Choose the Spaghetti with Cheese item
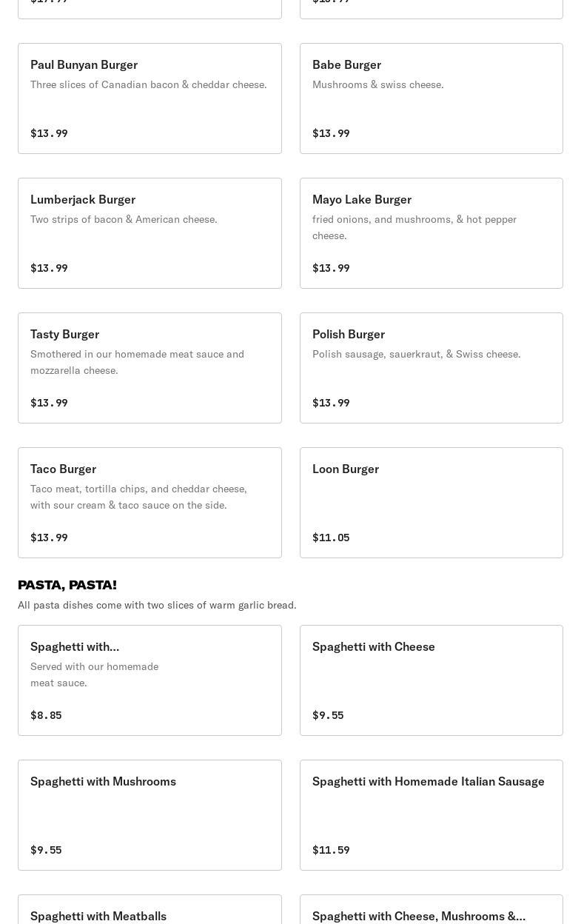 click(x=431, y=680)
